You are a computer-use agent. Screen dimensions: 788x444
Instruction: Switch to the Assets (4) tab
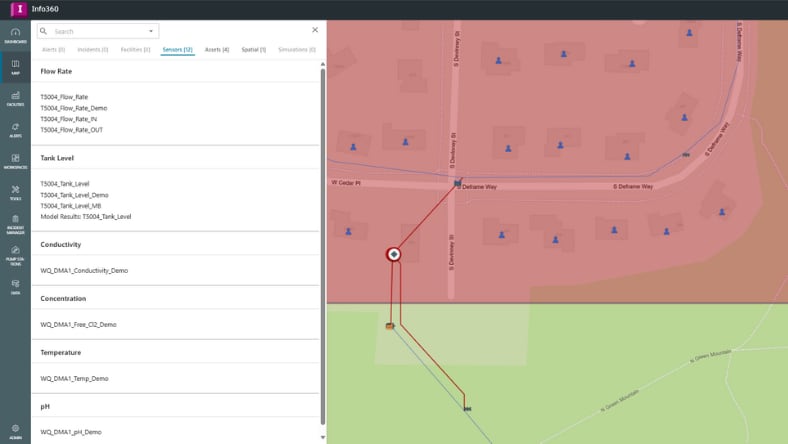click(x=217, y=50)
